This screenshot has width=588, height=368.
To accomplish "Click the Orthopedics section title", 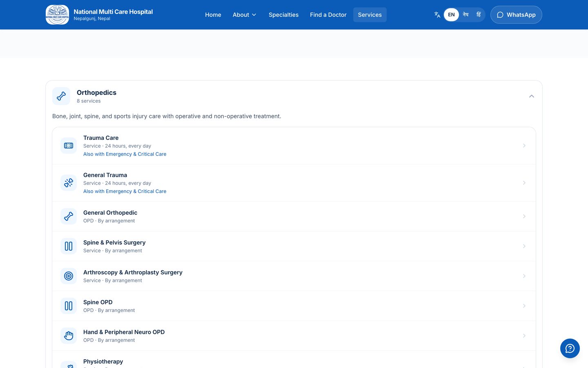I will click(x=96, y=93).
